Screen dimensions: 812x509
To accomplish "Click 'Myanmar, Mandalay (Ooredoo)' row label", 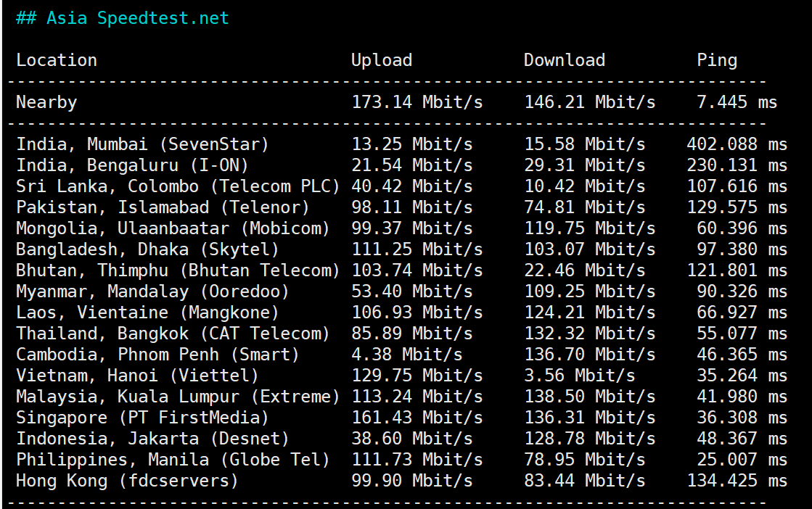I will (153, 291).
